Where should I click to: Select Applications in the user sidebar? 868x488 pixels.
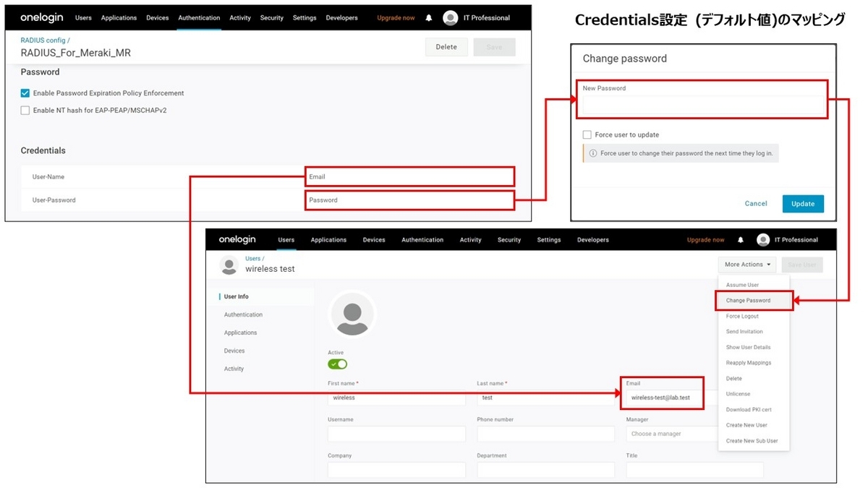241,333
